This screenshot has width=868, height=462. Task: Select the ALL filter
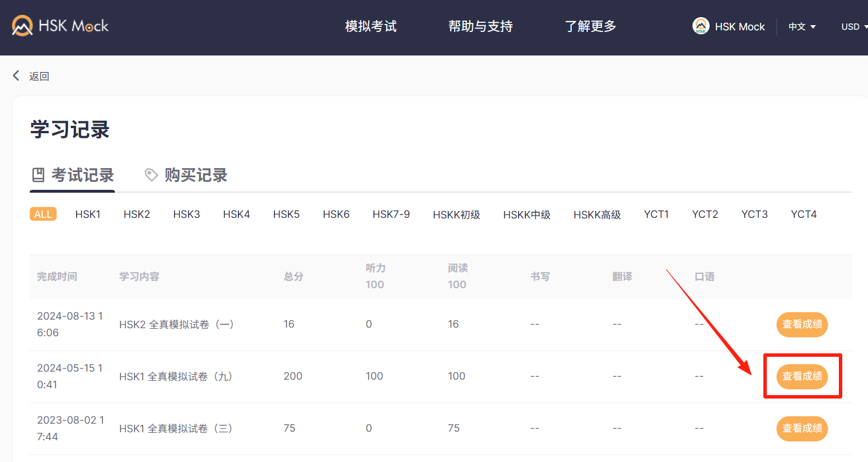[43, 214]
